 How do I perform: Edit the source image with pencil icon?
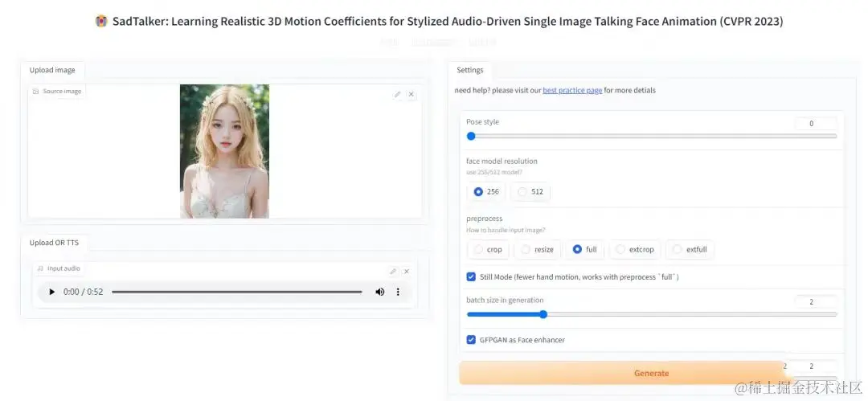tap(397, 95)
